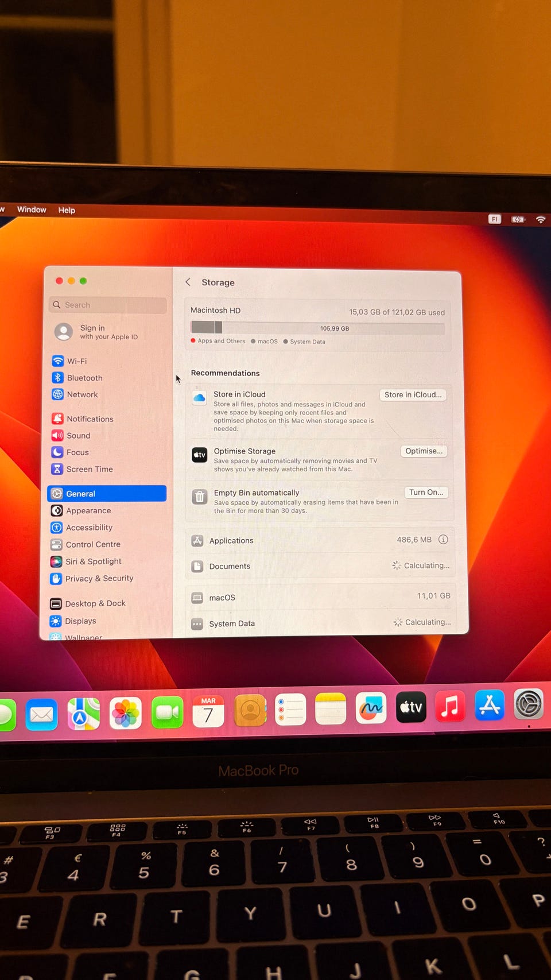This screenshot has width=551, height=980.
Task: Click the battery status icon
Action: tap(518, 219)
